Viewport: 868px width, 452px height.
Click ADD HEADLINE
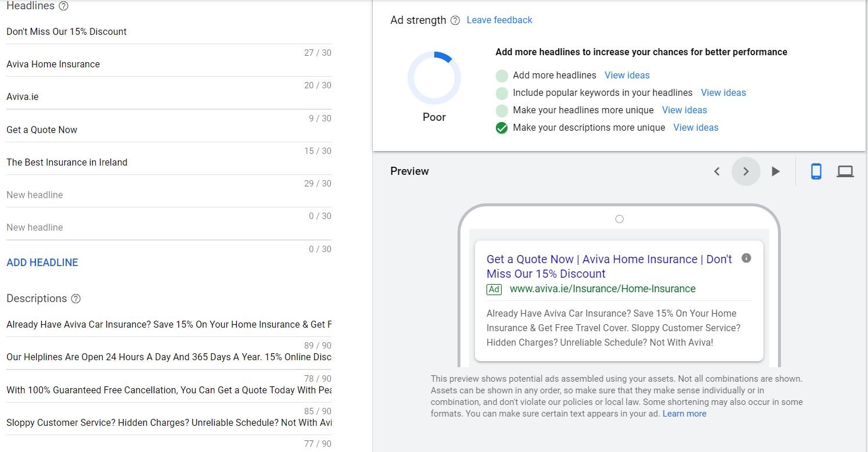[x=42, y=263]
